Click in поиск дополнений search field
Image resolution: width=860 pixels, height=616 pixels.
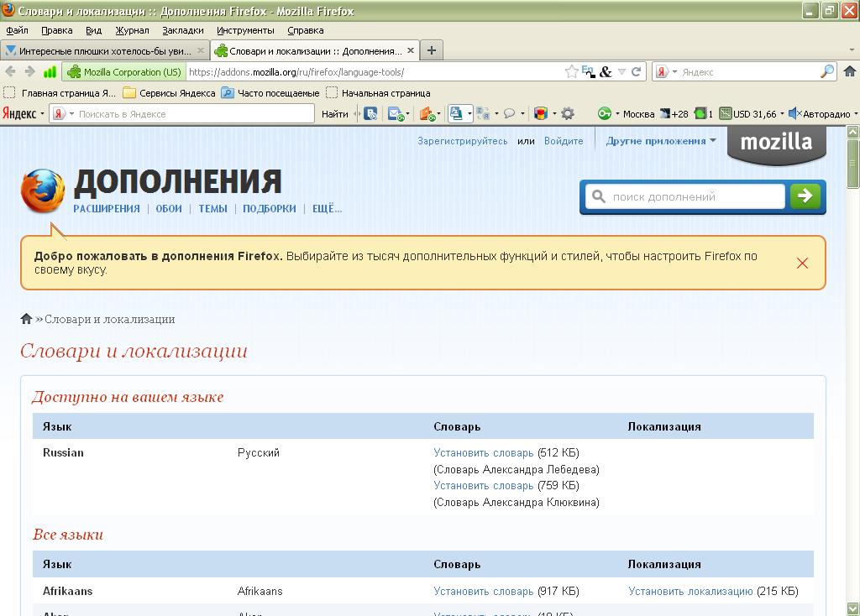click(685, 196)
